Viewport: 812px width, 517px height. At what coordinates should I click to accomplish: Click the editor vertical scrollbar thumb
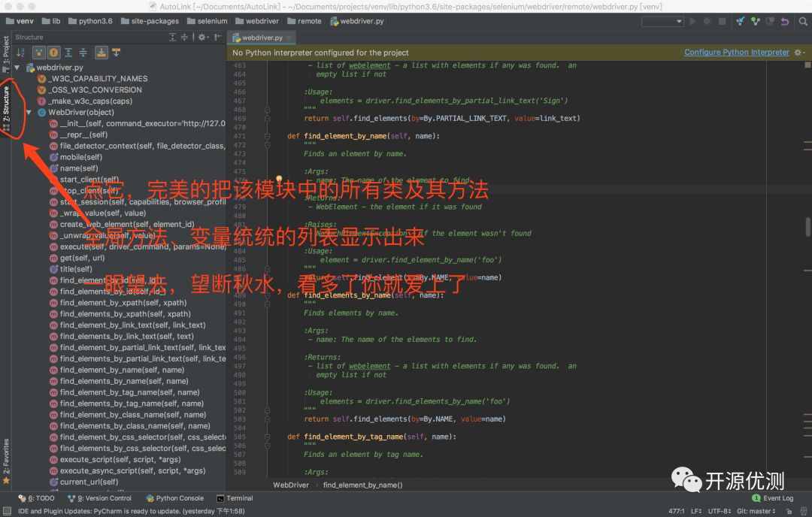pos(807,227)
